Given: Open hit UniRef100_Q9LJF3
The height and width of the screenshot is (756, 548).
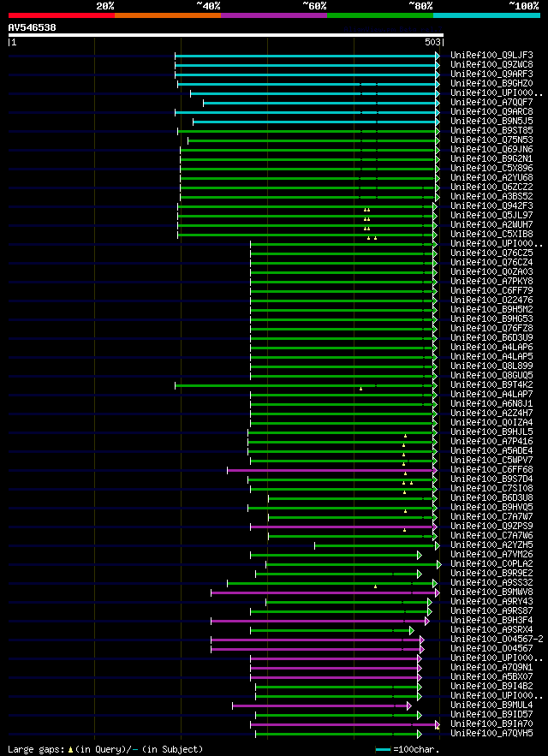Looking at the screenshot, I should (x=491, y=55).
